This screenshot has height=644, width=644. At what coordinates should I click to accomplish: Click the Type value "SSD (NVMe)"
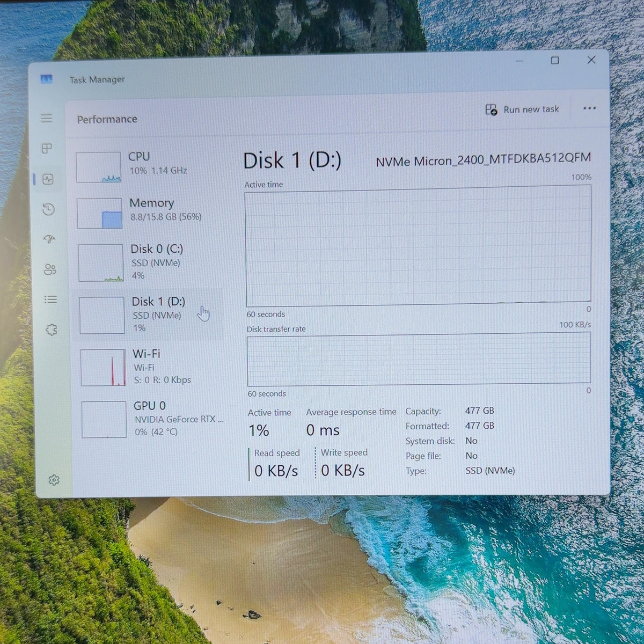(490, 471)
